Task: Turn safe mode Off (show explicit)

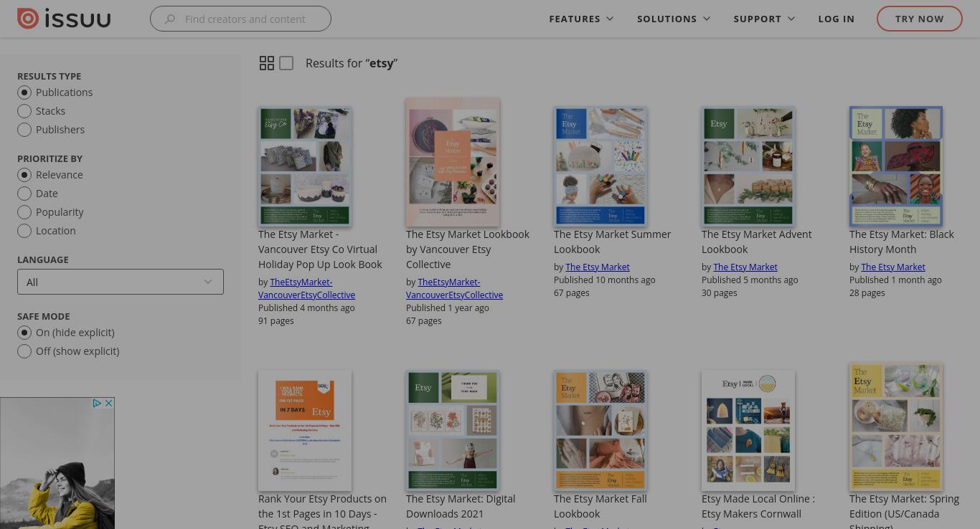Action: click(x=24, y=351)
